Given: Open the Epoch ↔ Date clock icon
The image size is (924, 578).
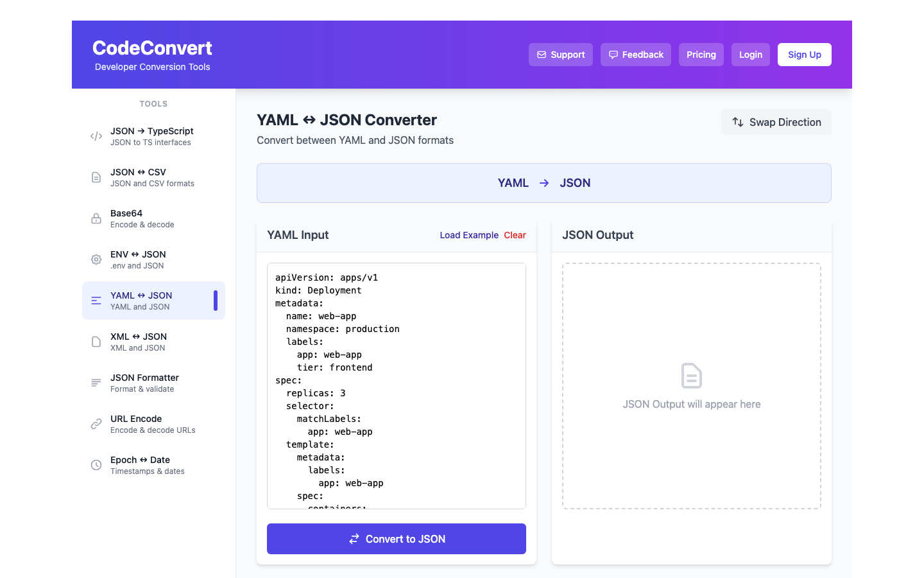Looking at the screenshot, I should [x=96, y=464].
